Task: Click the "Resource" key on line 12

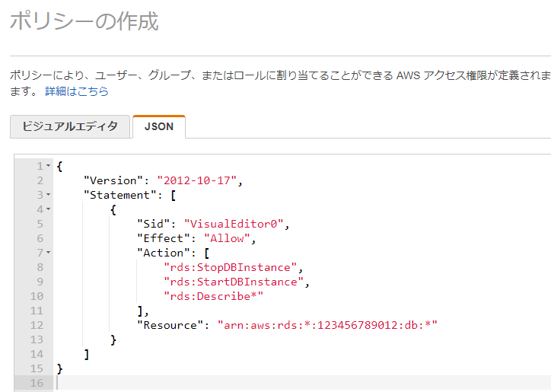Action: (170, 325)
